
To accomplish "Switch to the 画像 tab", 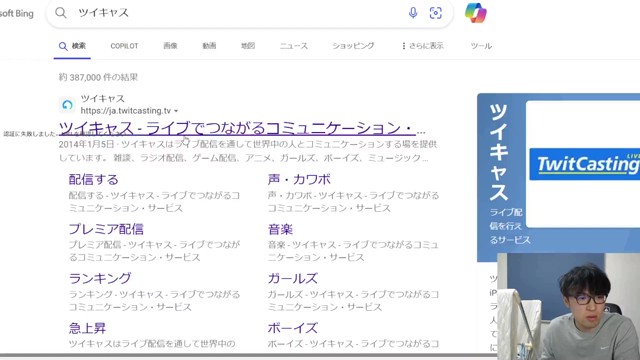I will tap(170, 46).
